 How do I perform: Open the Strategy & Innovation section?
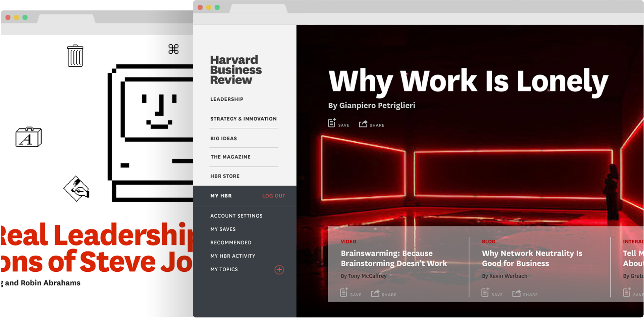[x=244, y=119]
